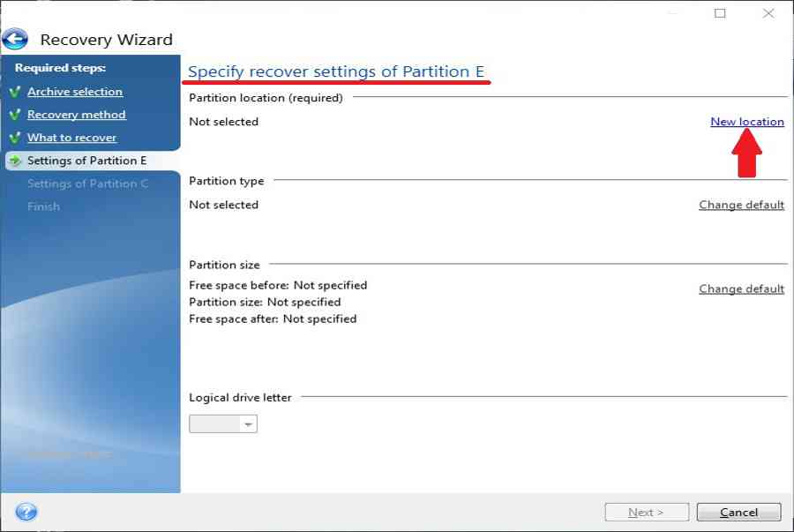Click the Cancel button
Viewport: 794px width, 532px height.
(738, 513)
